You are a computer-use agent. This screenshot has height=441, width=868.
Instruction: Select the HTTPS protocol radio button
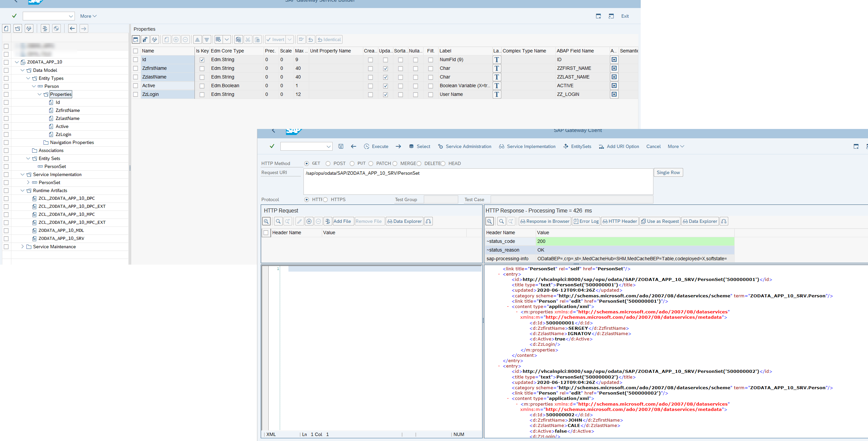pos(325,200)
